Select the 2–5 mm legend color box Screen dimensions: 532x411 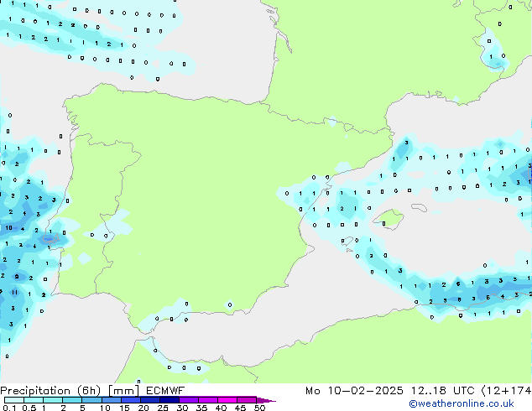click(72, 400)
